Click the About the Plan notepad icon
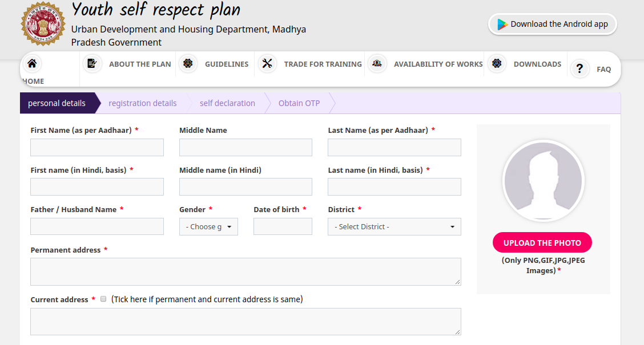Viewport: 644px width, 345px height. pyautogui.click(x=92, y=63)
